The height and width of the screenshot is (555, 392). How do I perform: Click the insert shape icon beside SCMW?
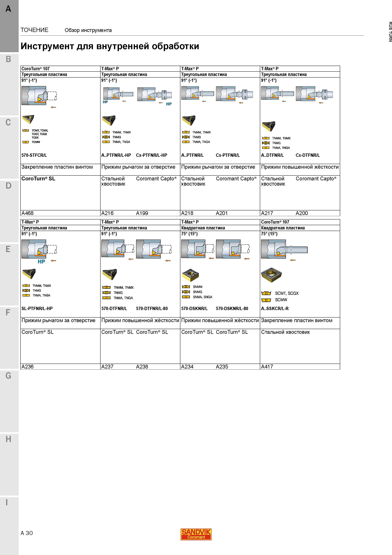pos(266,300)
